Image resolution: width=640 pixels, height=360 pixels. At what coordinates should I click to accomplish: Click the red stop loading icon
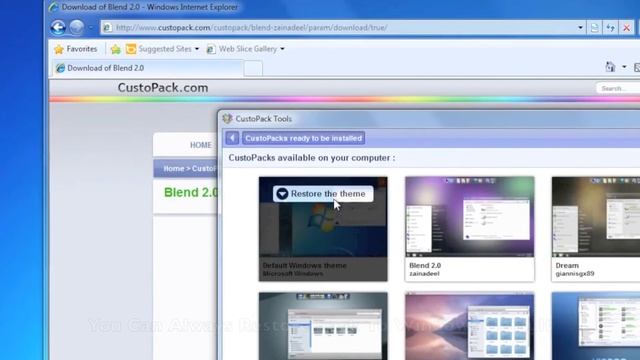point(627,28)
